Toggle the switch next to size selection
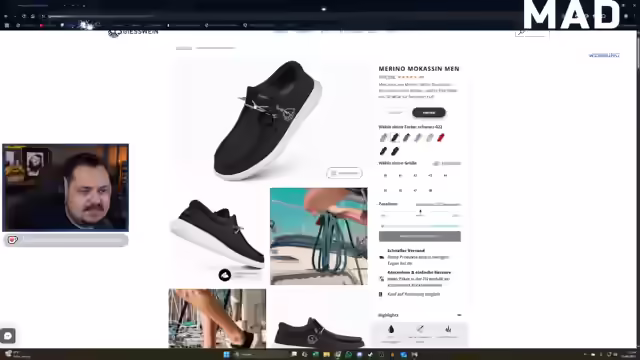 436,163
